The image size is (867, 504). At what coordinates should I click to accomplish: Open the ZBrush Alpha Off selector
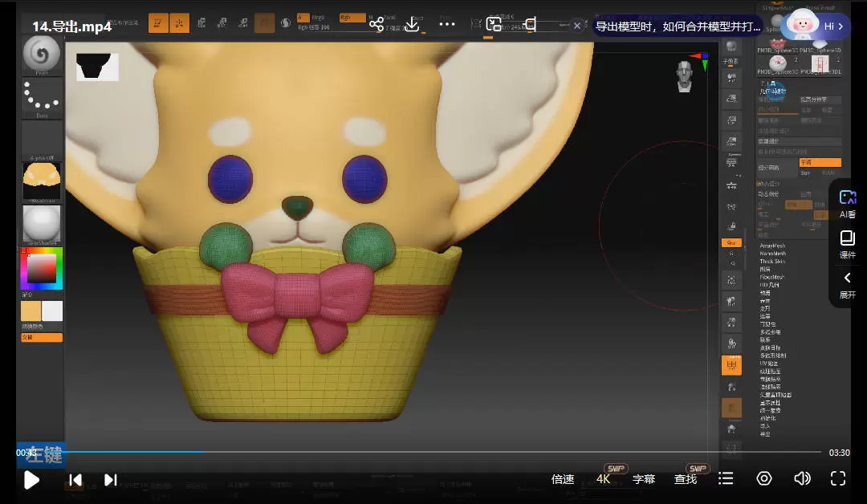pyautogui.click(x=42, y=140)
